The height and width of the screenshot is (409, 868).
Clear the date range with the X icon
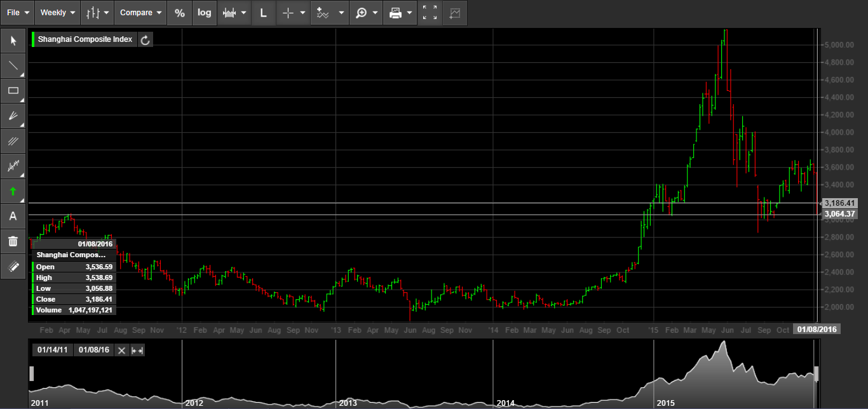121,350
